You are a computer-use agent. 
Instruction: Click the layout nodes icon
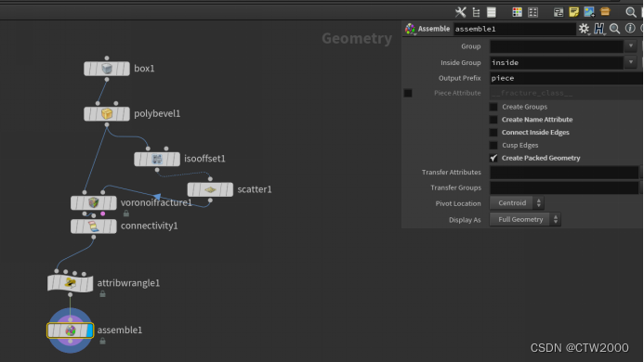(559, 12)
